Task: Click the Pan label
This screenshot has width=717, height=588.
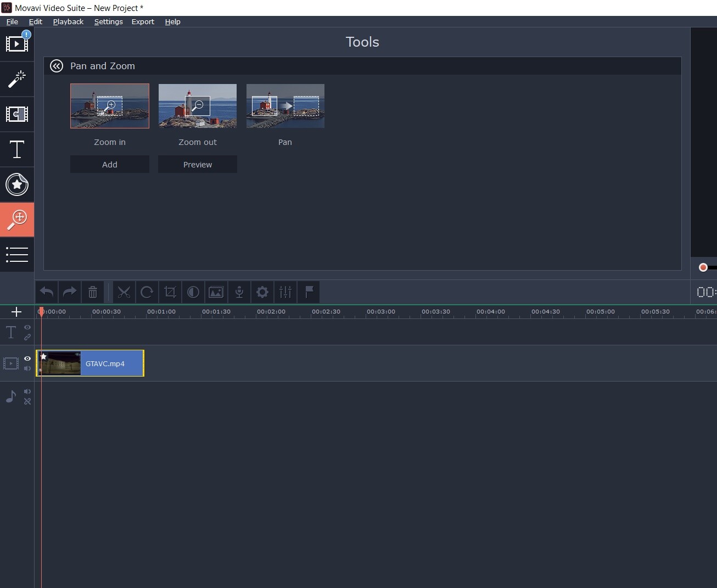Action: [x=285, y=142]
